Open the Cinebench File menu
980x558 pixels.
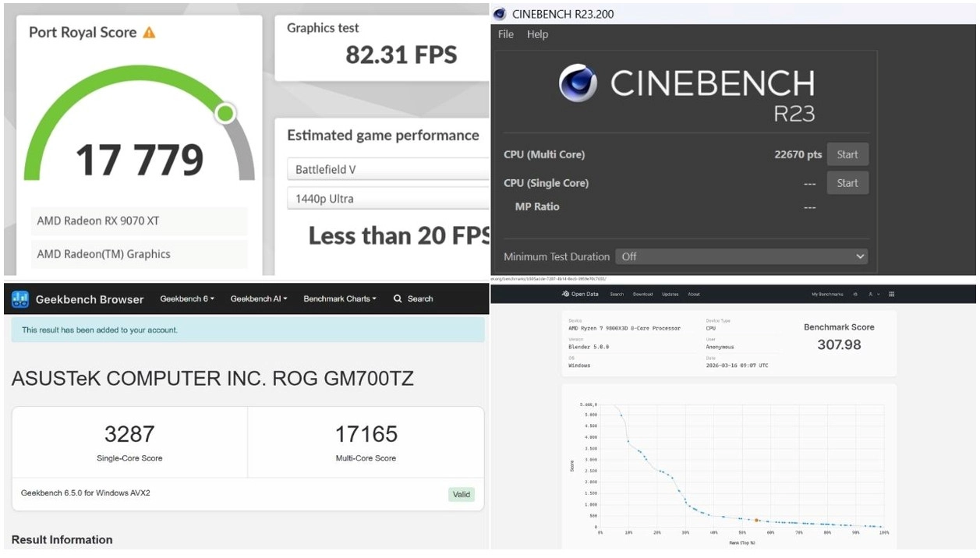(506, 34)
